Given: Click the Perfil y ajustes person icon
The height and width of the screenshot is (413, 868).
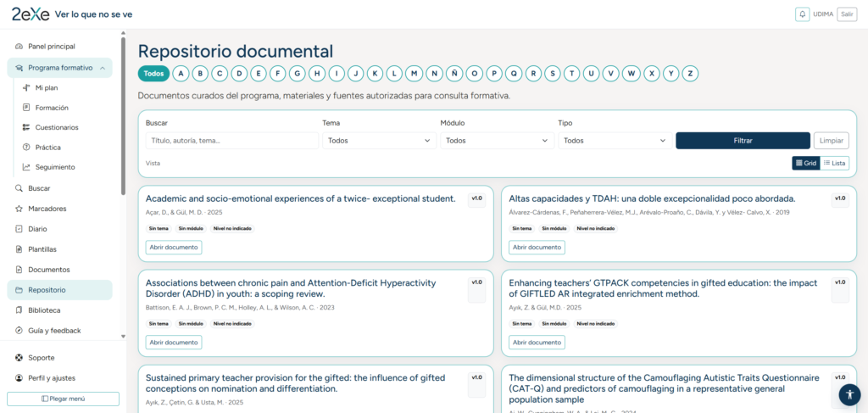Looking at the screenshot, I should (19, 378).
